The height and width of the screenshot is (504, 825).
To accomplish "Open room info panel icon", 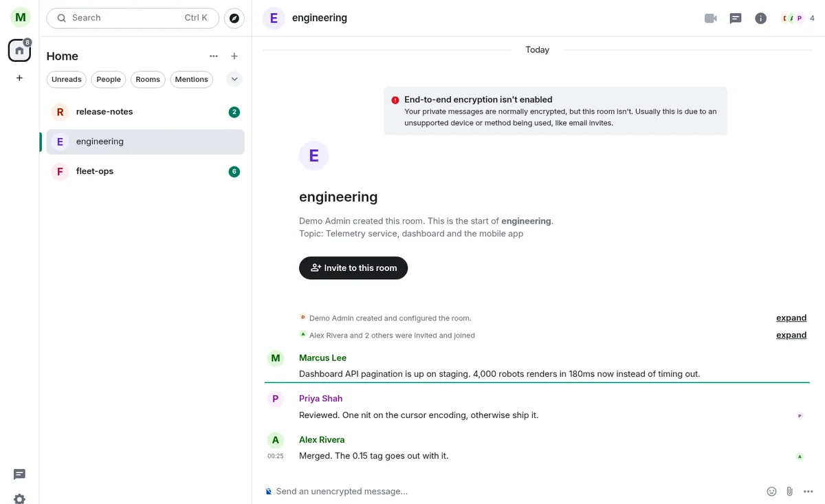I will coord(760,19).
